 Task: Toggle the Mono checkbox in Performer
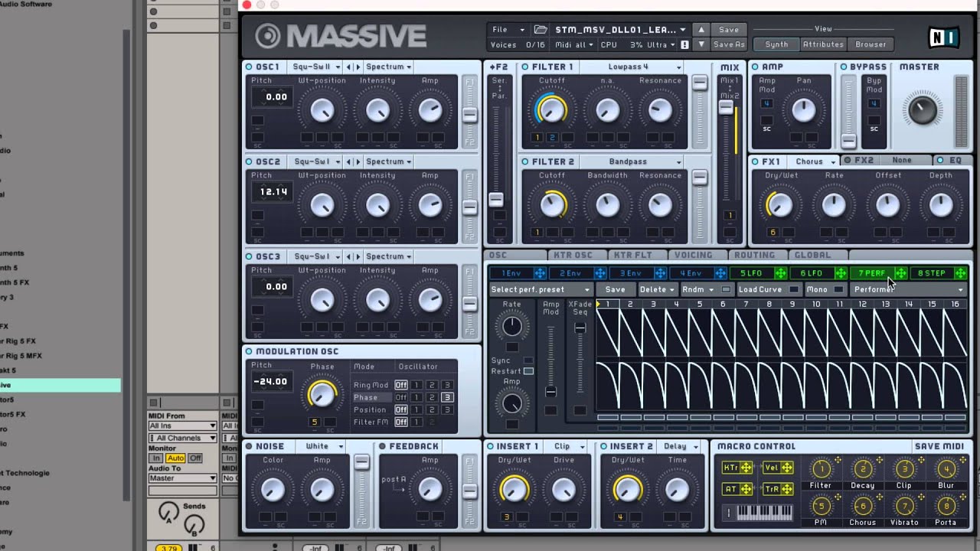[x=839, y=289]
